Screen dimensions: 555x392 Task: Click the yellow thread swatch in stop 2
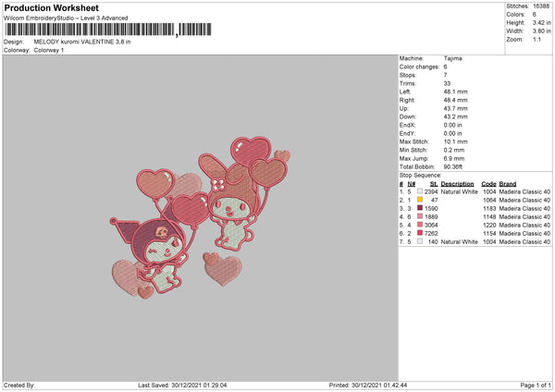420,200
